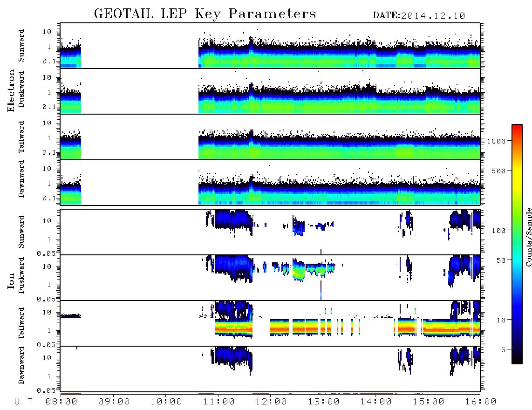
Task: Select the 10:00 time axis label
Action: tap(166, 402)
